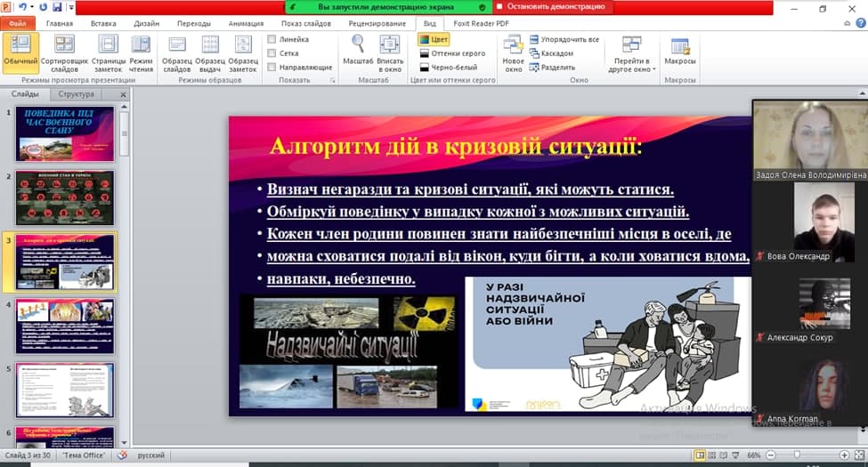The width and height of the screenshot is (868, 467).
Task: Open Образец слайдов master view
Action: point(177,52)
